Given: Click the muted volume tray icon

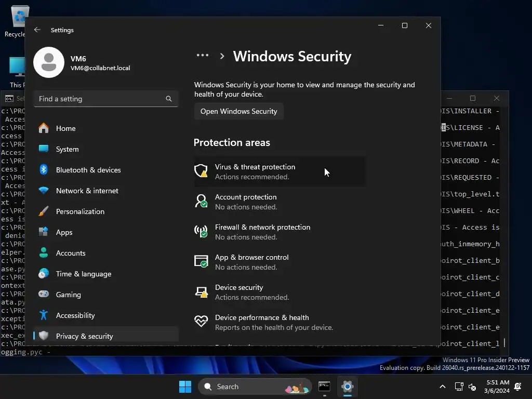Looking at the screenshot, I should point(472,387).
